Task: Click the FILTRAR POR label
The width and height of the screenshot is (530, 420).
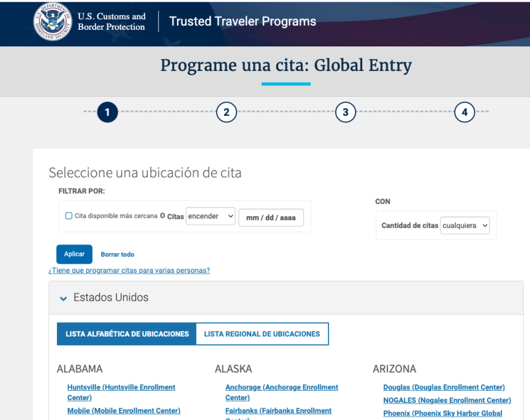Action: click(81, 191)
